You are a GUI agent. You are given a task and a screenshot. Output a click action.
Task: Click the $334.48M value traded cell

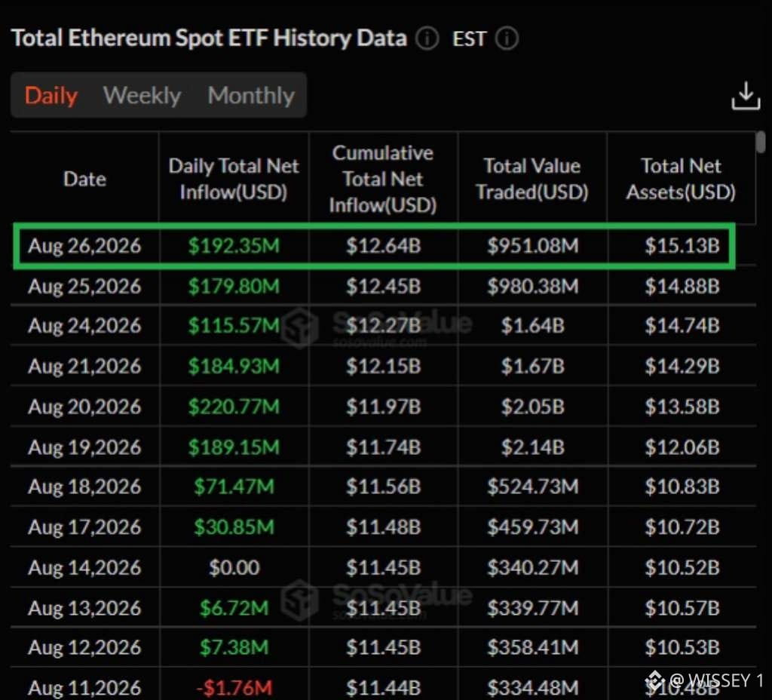click(533, 688)
